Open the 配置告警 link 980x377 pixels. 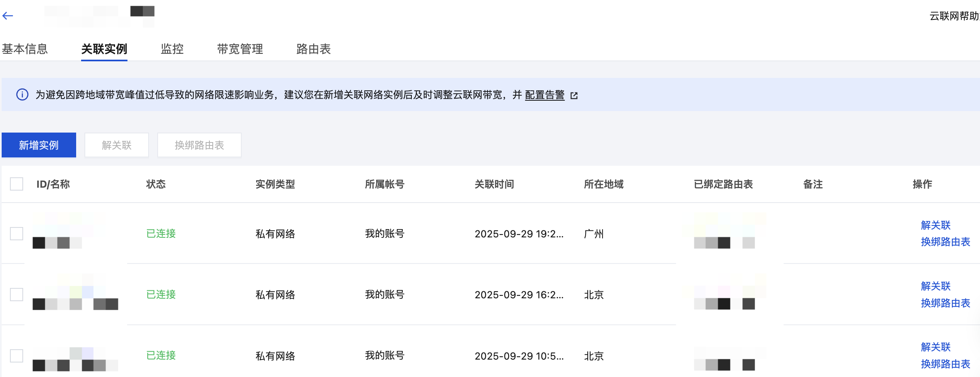(x=545, y=95)
